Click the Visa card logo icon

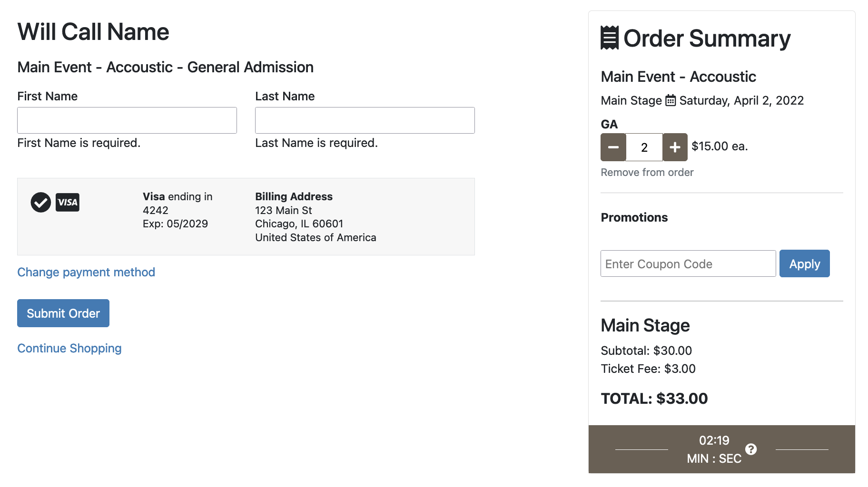pos(68,203)
